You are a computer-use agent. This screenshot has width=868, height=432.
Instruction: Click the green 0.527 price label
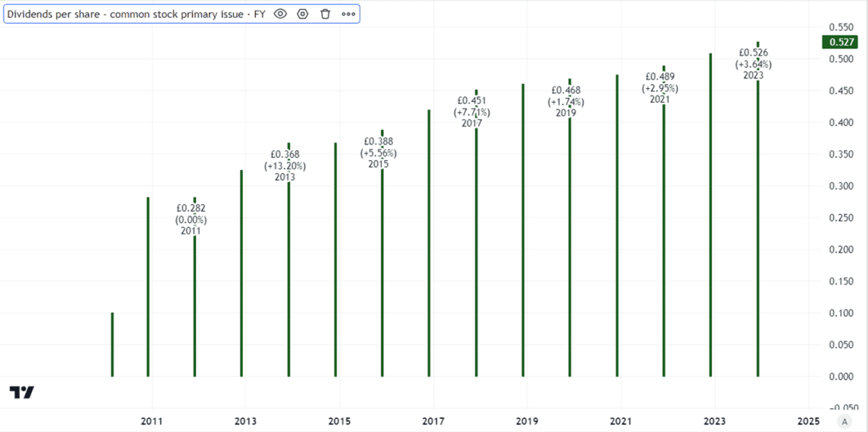click(843, 43)
